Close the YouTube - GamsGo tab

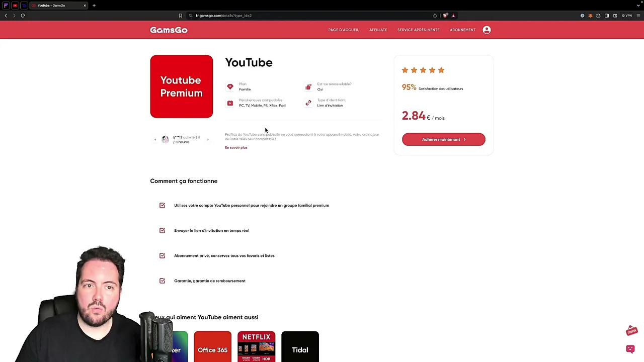pyautogui.click(x=85, y=6)
